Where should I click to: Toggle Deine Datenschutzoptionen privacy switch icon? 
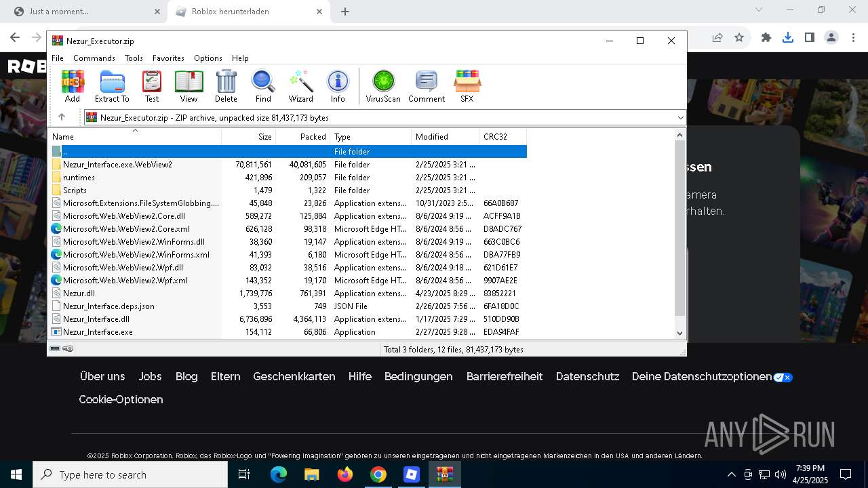click(x=783, y=377)
